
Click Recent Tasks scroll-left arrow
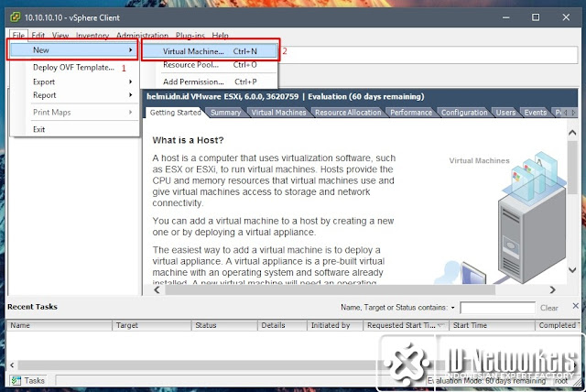(12, 365)
